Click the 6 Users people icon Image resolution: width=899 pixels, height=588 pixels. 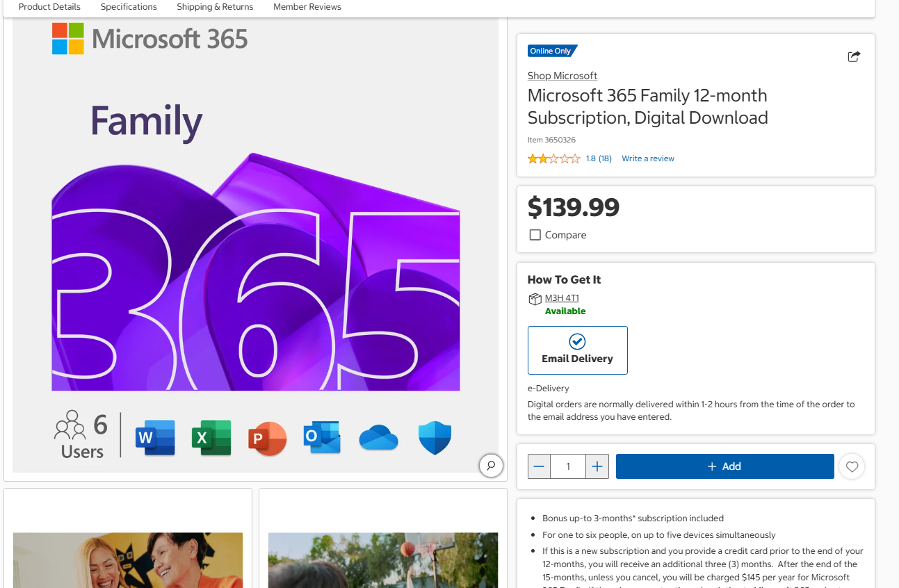tap(70, 425)
